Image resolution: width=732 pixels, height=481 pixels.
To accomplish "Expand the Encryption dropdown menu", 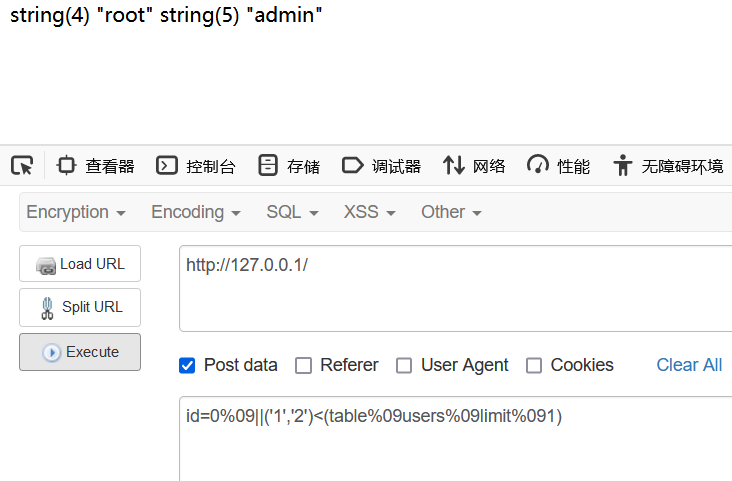I will click(76, 212).
